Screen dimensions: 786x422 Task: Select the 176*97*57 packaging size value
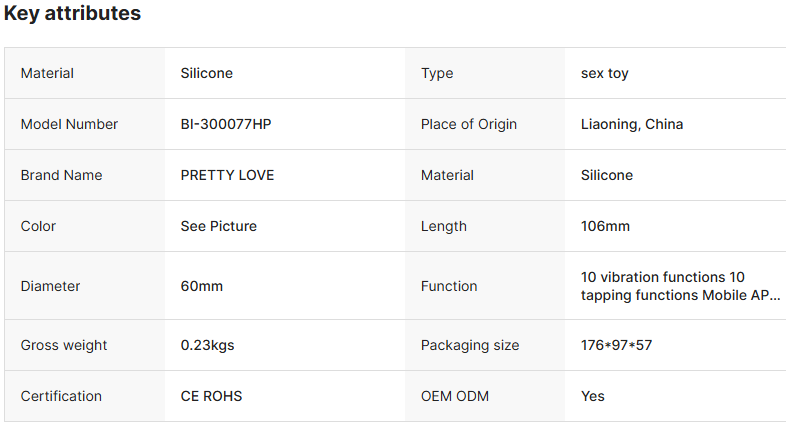pyautogui.click(x=617, y=345)
